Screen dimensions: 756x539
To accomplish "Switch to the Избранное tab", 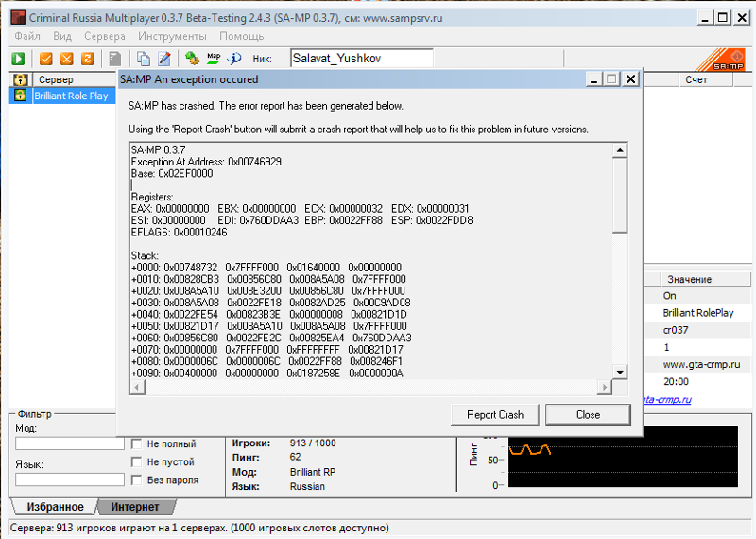I will pos(55,507).
